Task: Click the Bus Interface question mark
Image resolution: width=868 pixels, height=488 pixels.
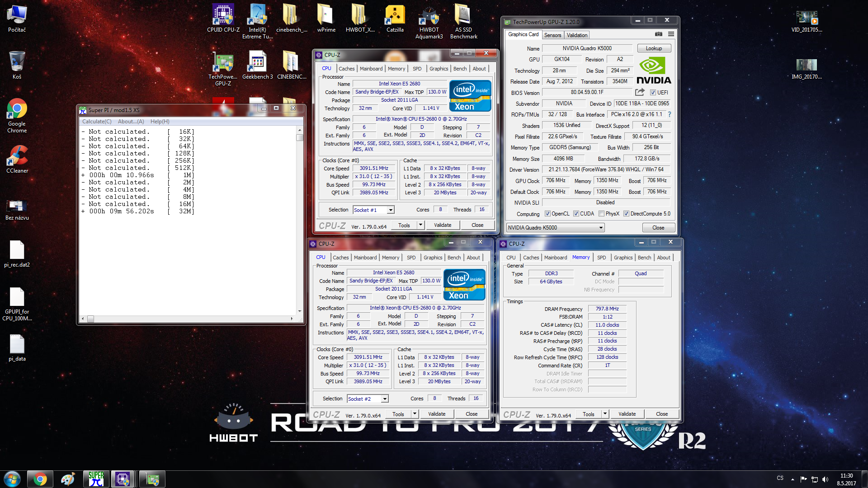Action: [x=670, y=114]
